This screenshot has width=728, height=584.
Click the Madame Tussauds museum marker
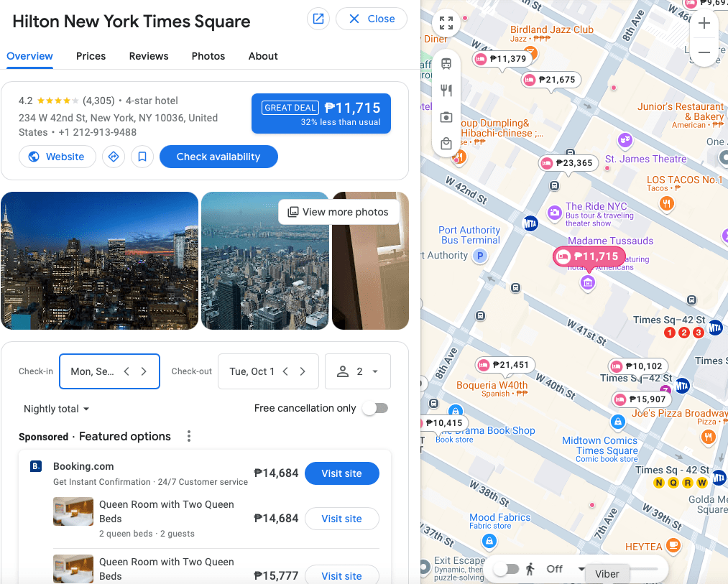click(588, 282)
